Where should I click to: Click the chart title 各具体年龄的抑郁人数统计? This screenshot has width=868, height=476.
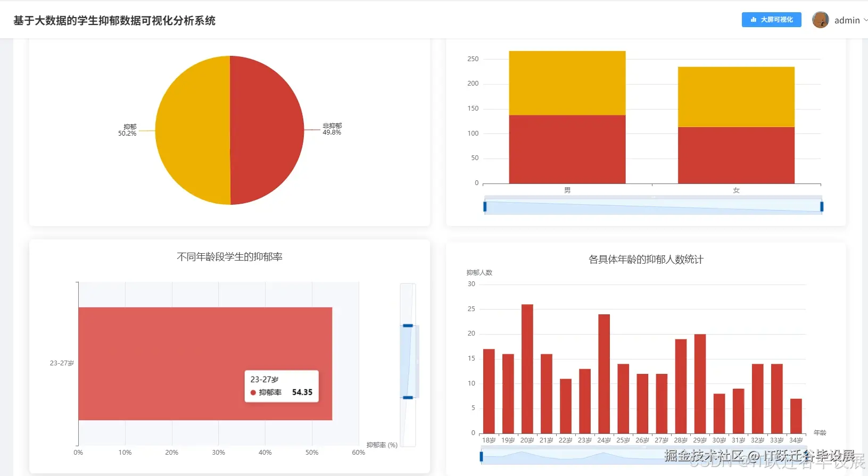(x=646, y=260)
